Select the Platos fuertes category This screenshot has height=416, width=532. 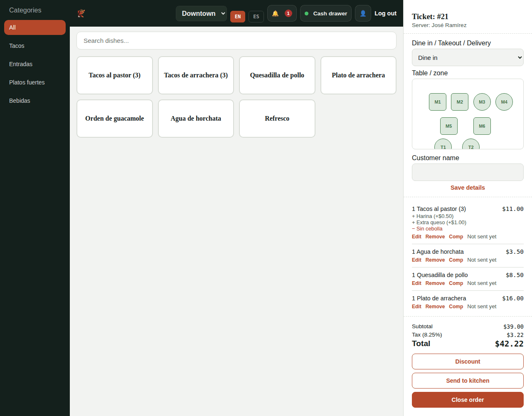click(35, 82)
